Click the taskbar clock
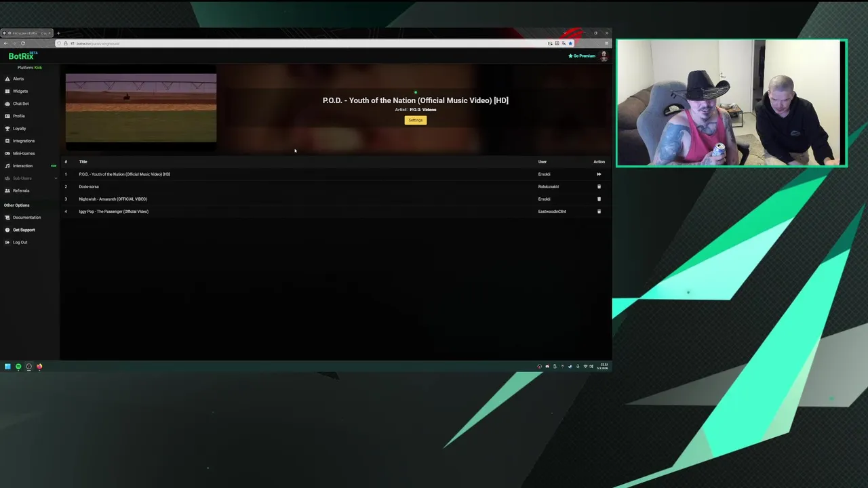Screen dimensions: 868x488 (603, 366)
